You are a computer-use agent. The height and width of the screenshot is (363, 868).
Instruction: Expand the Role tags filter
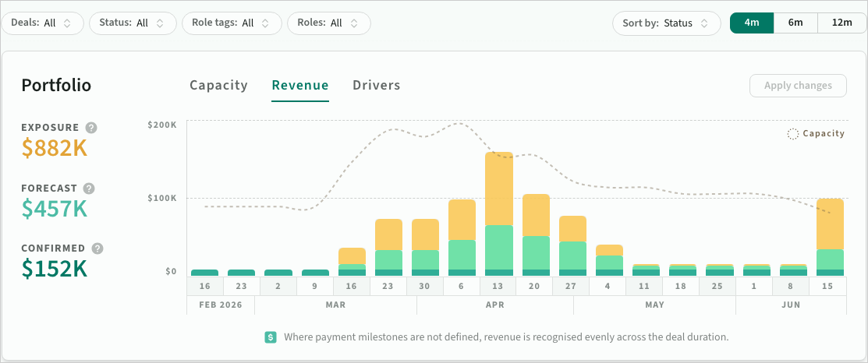pyautogui.click(x=232, y=23)
